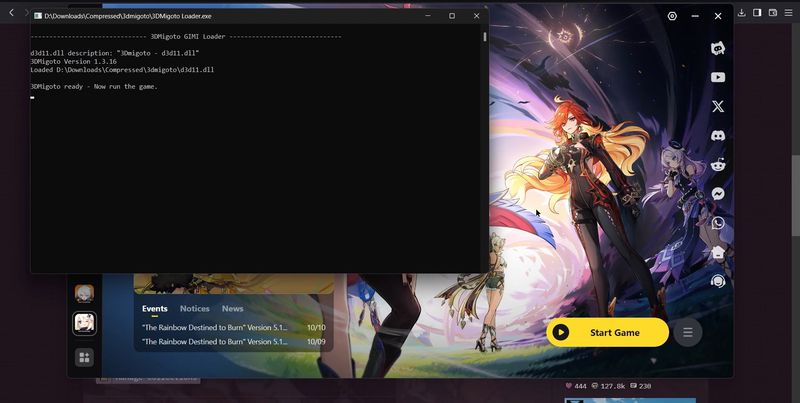The width and height of the screenshot is (800, 403).
Task: Open the launcher settings hexagon icon
Action: pos(672,16)
